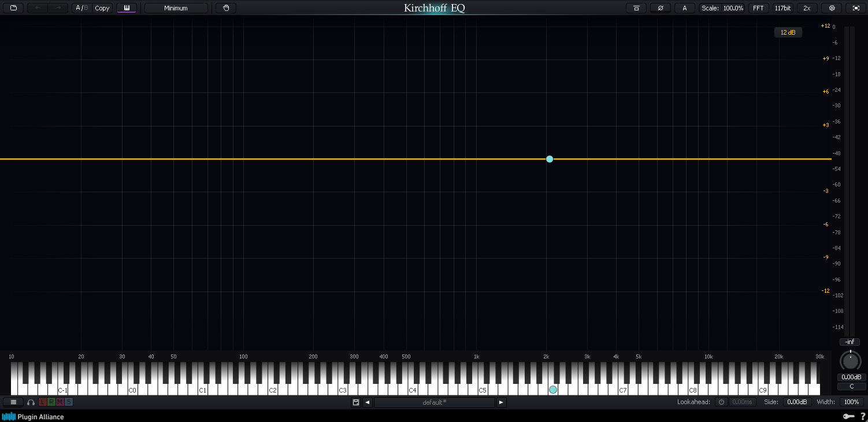Select the A snapshot button

click(x=684, y=8)
